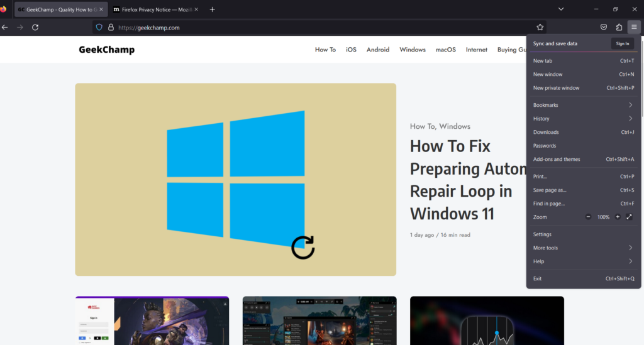Open the list all tabs dropdown
Screen dimensions: 644x345
[561, 9]
